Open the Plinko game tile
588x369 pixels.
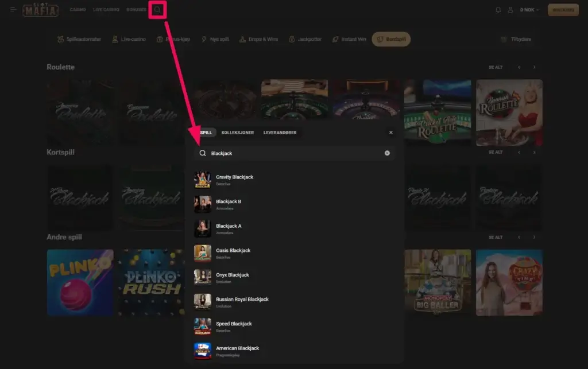(x=80, y=282)
